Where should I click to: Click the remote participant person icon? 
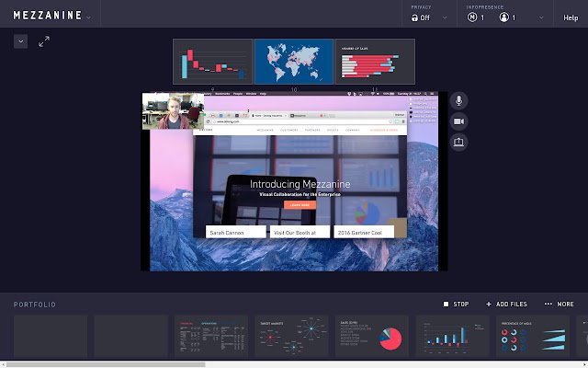pos(504,17)
